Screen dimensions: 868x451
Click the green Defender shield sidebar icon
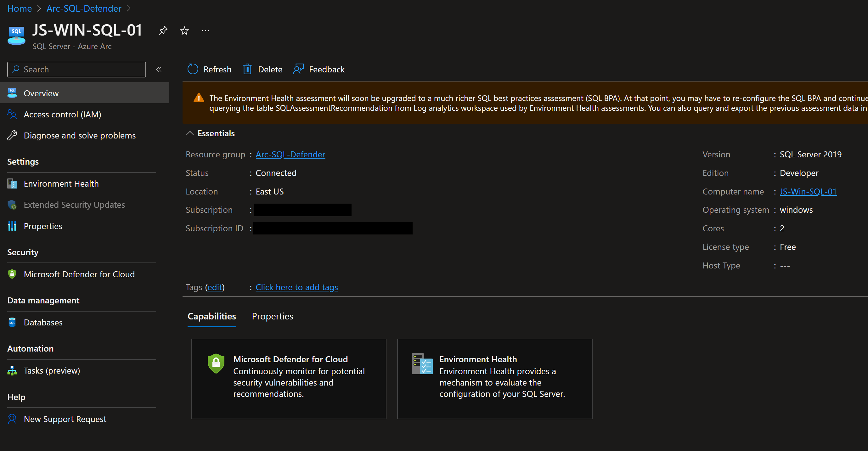point(12,274)
